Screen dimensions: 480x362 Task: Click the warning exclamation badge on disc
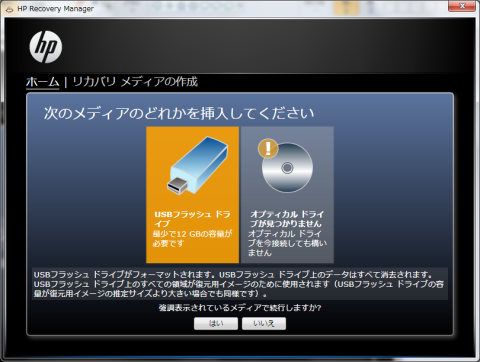click(x=268, y=148)
